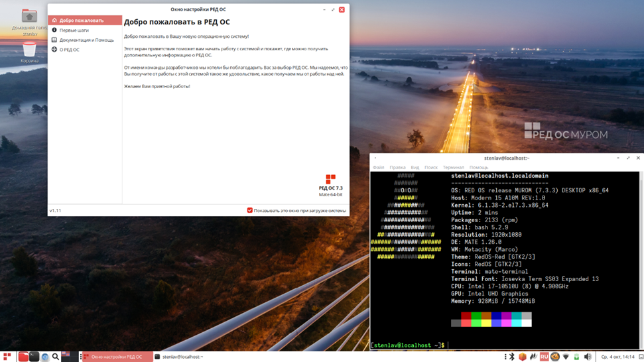Click the workspace switcher on the taskbar
Image resolution: width=644 pixels, height=362 pixels.
pyautogui.click(x=70, y=357)
